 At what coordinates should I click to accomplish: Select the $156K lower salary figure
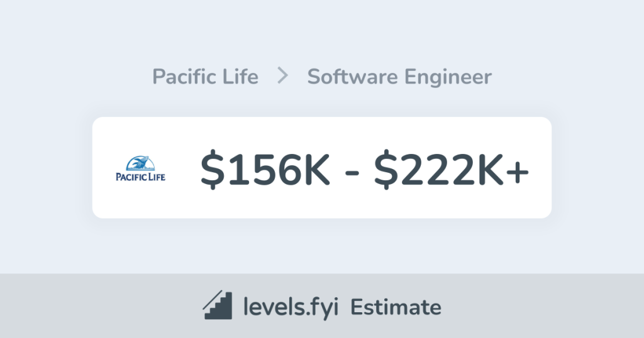click(x=265, y=168)
